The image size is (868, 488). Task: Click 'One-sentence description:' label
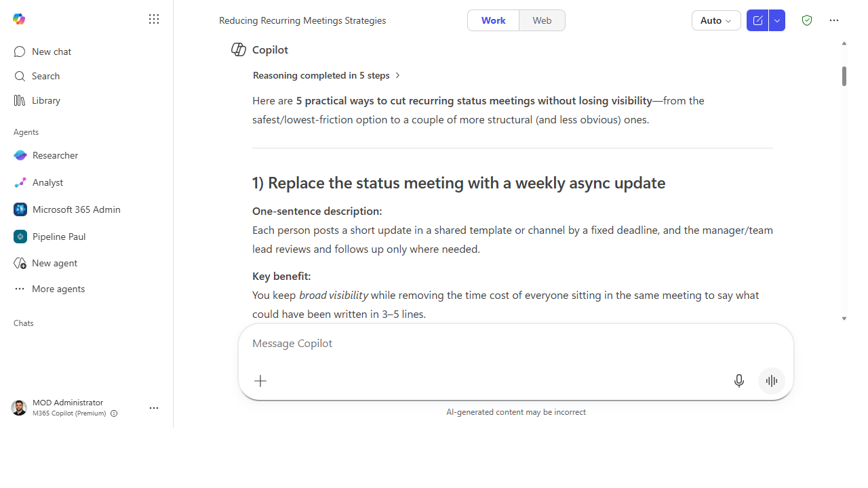(x=317, y=211)
